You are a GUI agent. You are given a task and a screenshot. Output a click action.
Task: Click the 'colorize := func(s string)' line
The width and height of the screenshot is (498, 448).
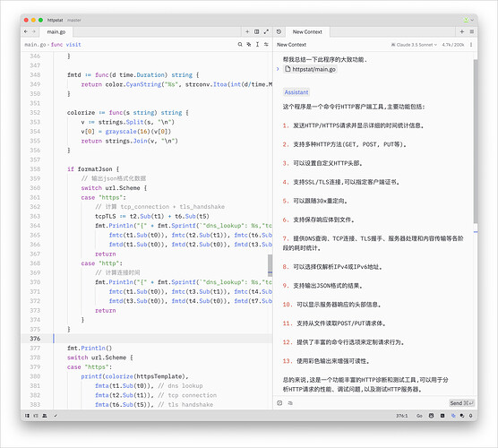click(128, 113)
